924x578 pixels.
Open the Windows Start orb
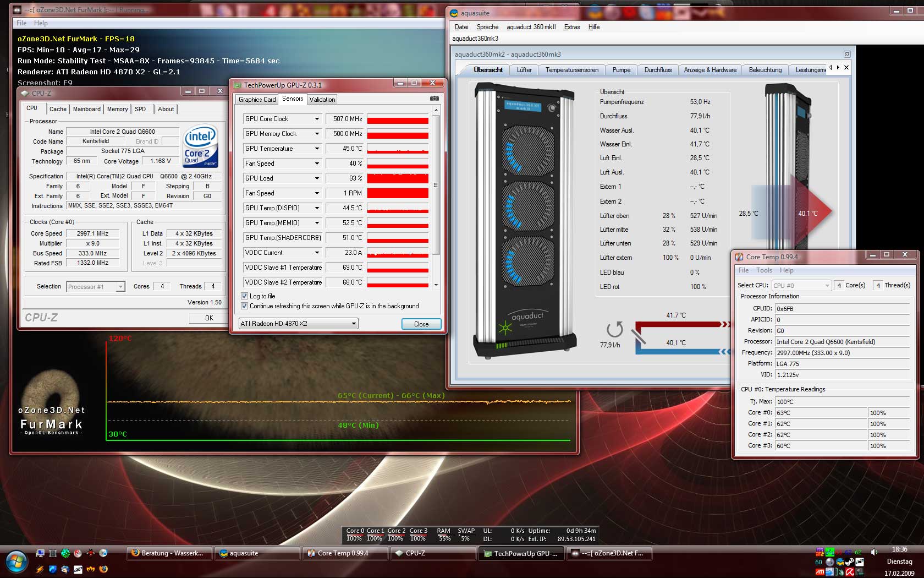click(16, 561)
